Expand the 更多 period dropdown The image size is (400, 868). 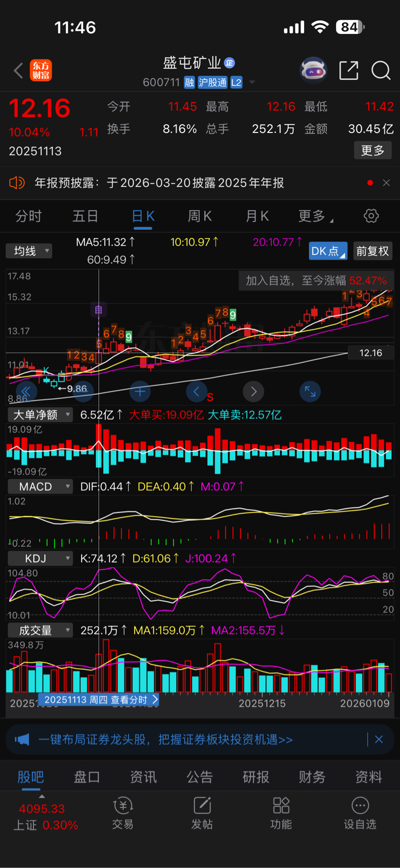point(315,216)
